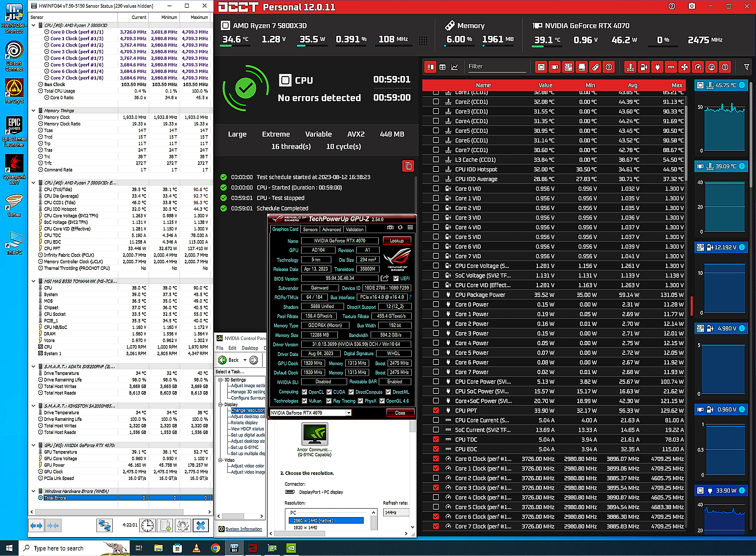Viewport: 756px width, 556px height.
Task: Open the GPU selection dropdown in GPU-Z
Action: pos(348,413)
